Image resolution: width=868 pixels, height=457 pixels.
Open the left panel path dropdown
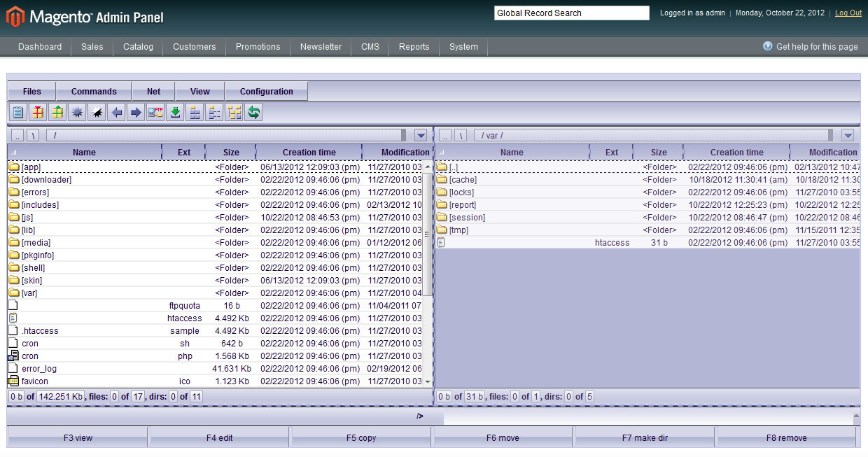click(x=421, y=135)
